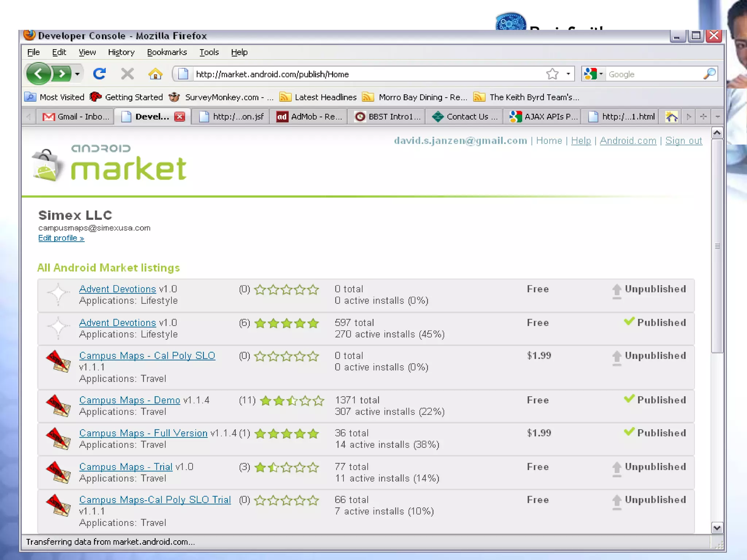Open the list all tabs dropdown
Screen dimensions: 747x560
717,117
